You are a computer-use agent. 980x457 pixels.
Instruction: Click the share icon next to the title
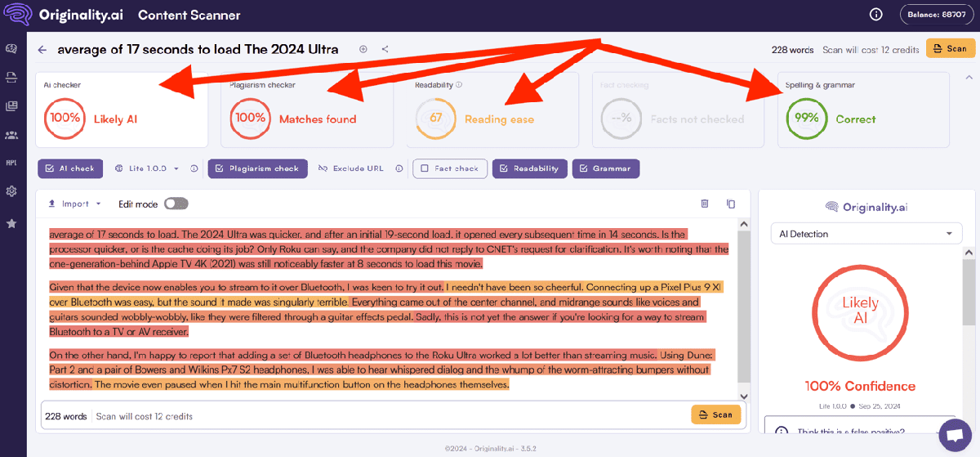click(x=385, y=49)
